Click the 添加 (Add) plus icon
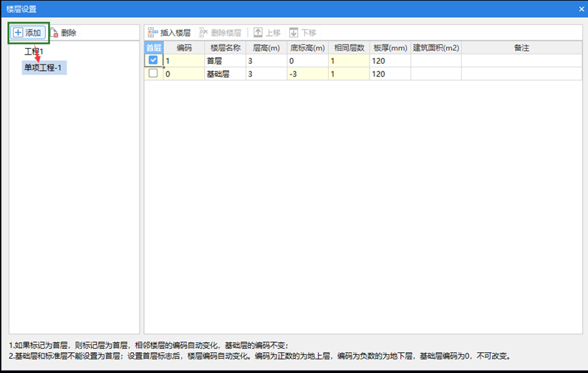This screenshot has height=373, width=588. coord(18,33)
